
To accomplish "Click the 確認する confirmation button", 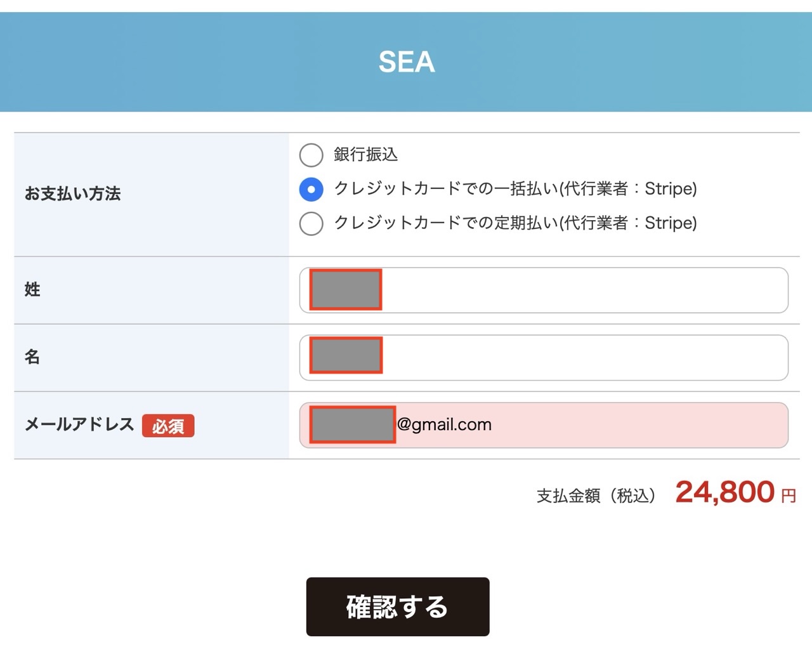I will pos(397,607).
